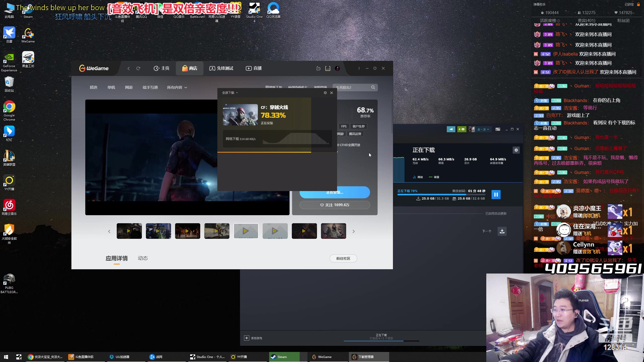Open Steam inbox mail icon
The height and width of the screenshot is (362, 644).
[x=462, y=129]
